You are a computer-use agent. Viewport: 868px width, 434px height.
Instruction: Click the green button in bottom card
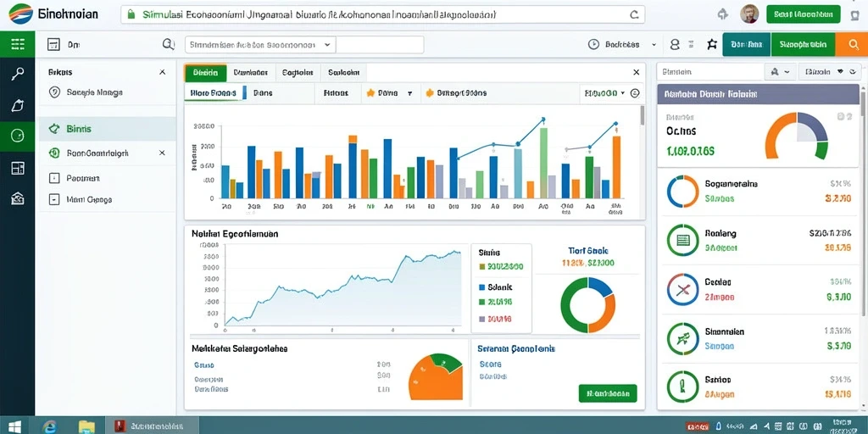click(608, 393)
